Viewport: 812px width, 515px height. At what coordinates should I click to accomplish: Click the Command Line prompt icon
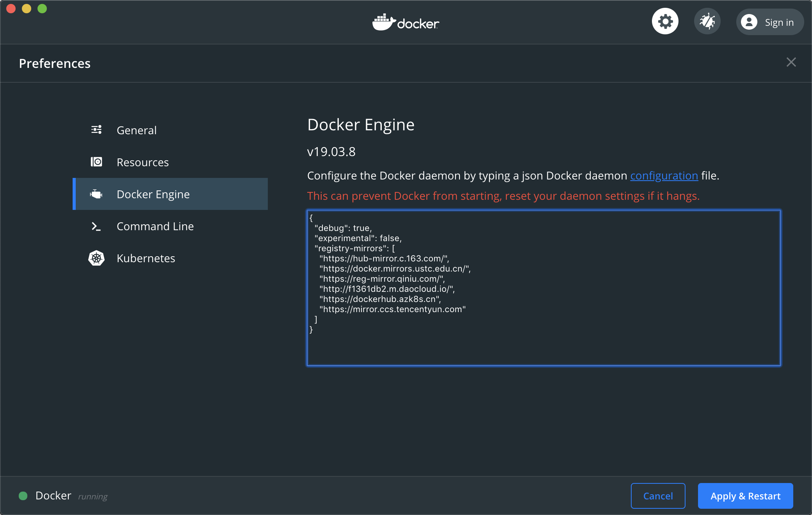coord(96,226)
